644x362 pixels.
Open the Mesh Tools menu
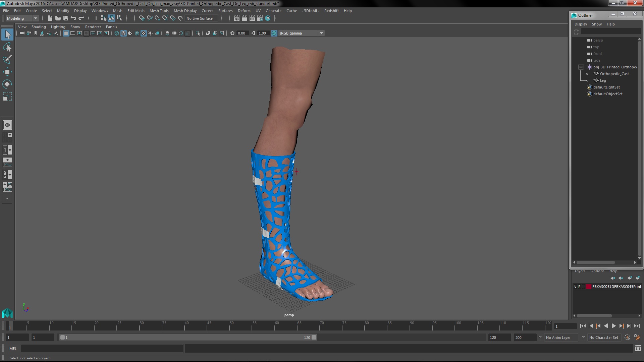pyautogui.click(x=159, y=11)
